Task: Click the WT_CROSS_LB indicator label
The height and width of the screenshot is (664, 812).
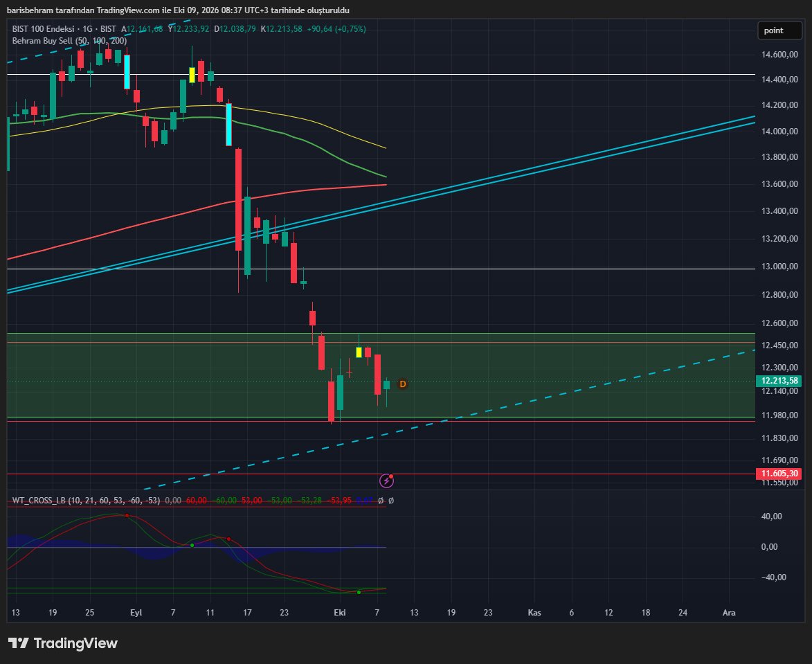Action: (86, 501)
